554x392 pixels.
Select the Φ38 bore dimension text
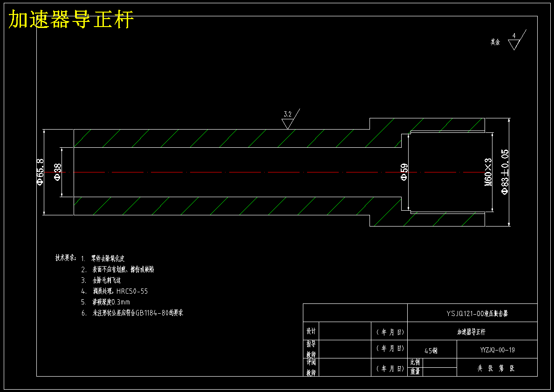57,172
